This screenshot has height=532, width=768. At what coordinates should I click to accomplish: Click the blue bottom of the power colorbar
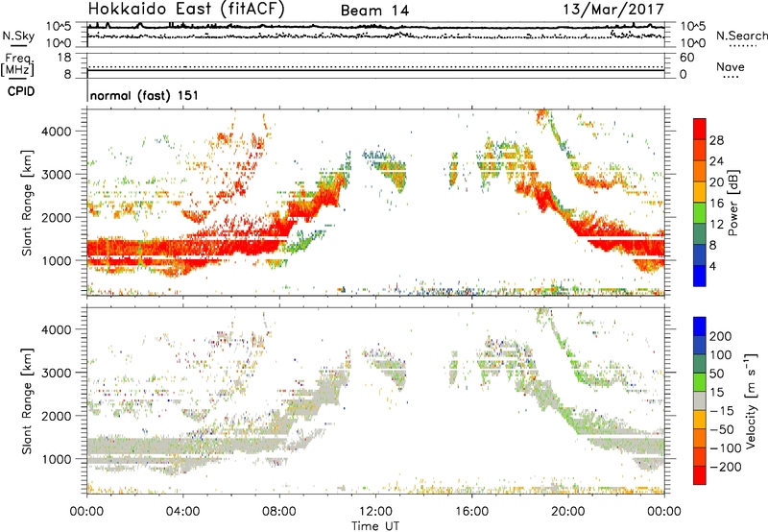point(700,276)
